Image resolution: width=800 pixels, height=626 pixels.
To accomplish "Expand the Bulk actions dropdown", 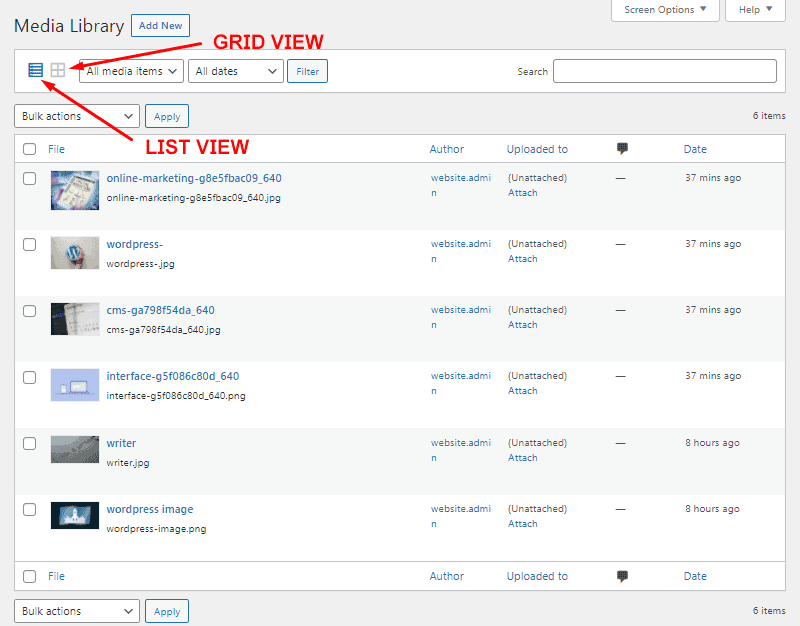I will pyautogui.click(x=76, y=116).
